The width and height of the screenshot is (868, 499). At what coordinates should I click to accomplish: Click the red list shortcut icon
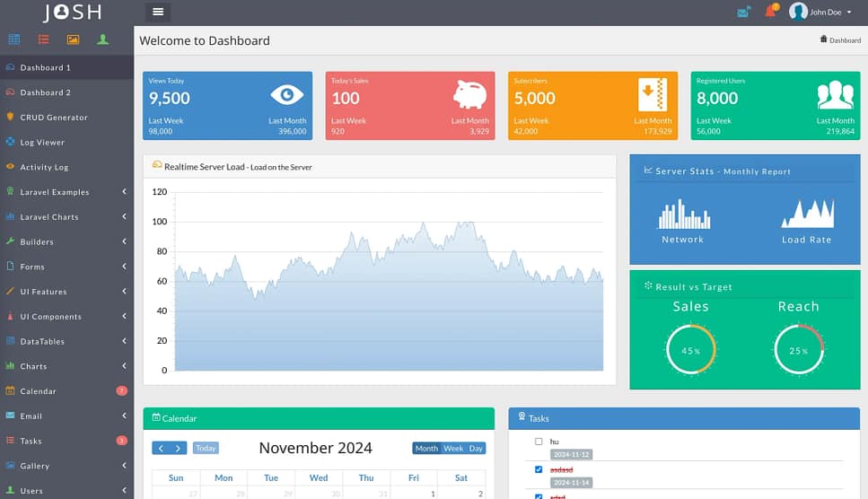[44, 39]
